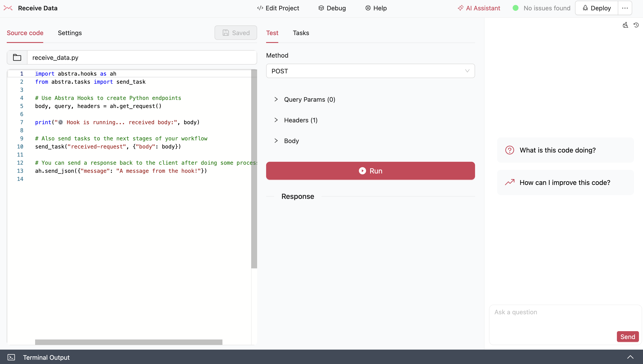Ask 'What is this code doing?'
Screen dimensions: 643x364
click(x=566, y=150)
